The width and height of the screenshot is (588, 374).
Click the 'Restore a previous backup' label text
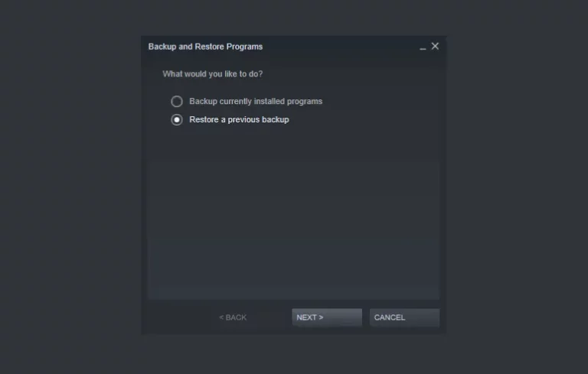239,119
